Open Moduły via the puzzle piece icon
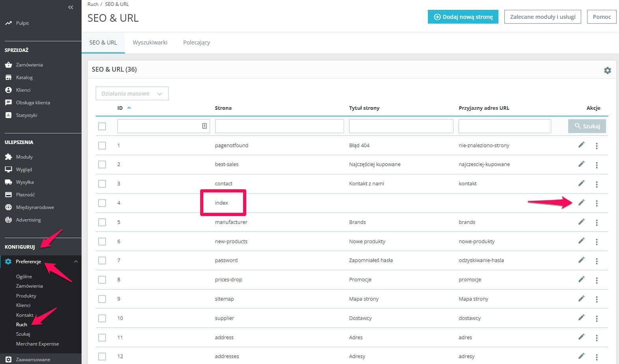This screenshot has width=619, height=364. 8,157
